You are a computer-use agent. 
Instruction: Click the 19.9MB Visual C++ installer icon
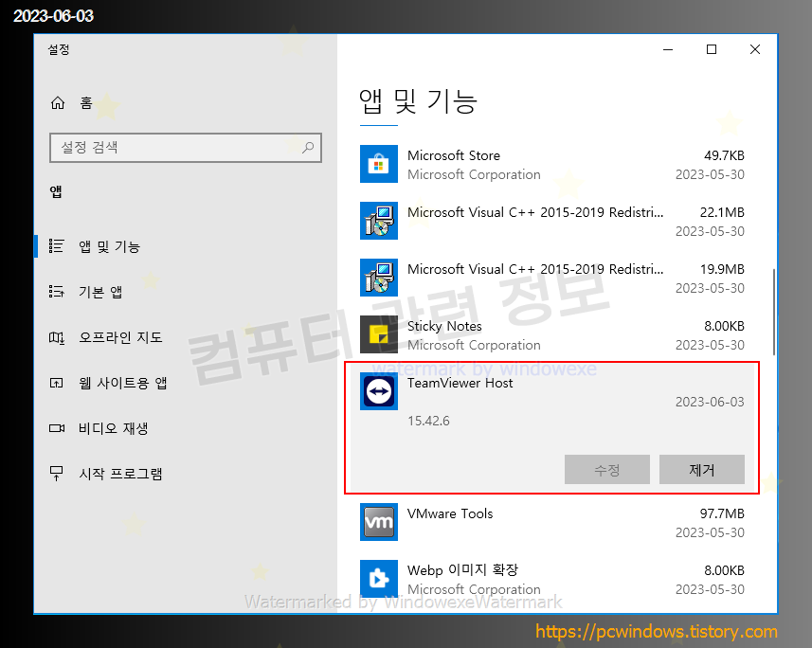379,278
